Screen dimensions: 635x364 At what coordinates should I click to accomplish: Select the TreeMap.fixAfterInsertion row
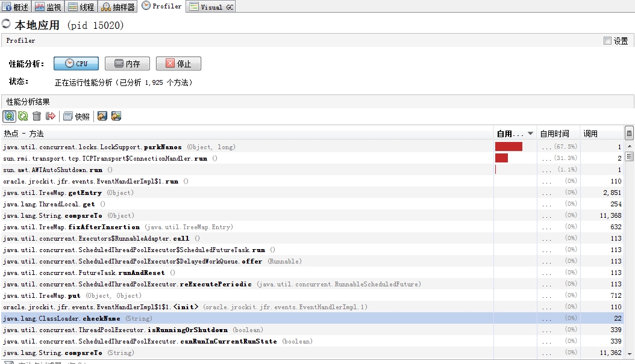pyautogui.click(x=312, y=227)
